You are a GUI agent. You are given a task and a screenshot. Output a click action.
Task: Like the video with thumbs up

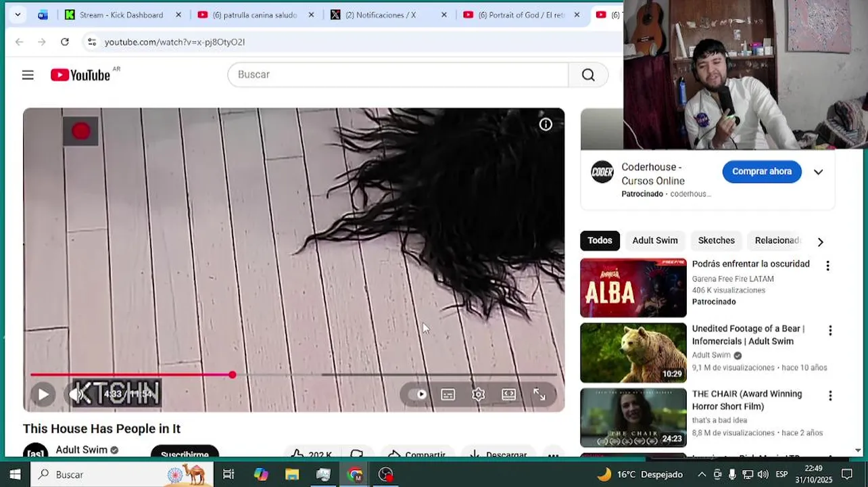pos(310,454)
